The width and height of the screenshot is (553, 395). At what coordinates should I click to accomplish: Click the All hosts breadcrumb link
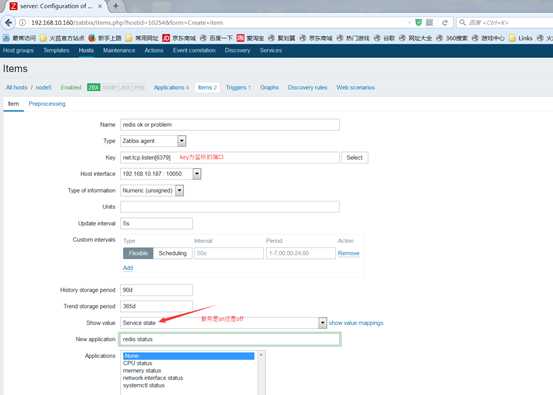(17, 87)
